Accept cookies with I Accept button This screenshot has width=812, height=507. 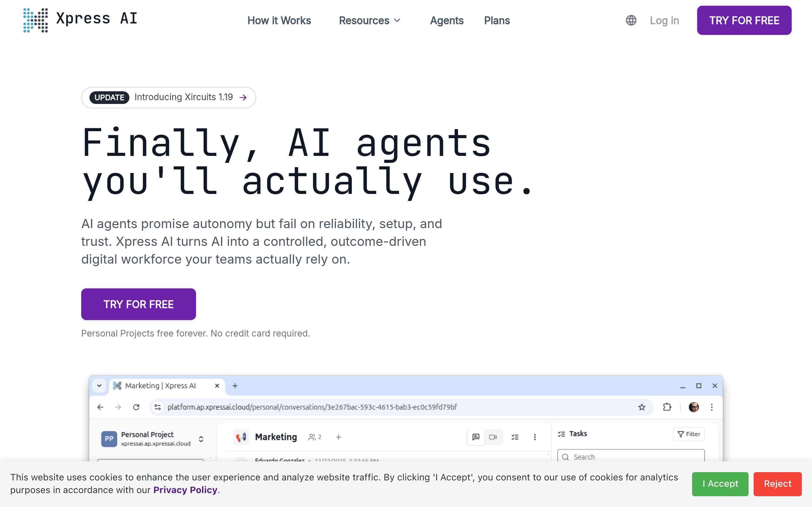tap(720, 484)
